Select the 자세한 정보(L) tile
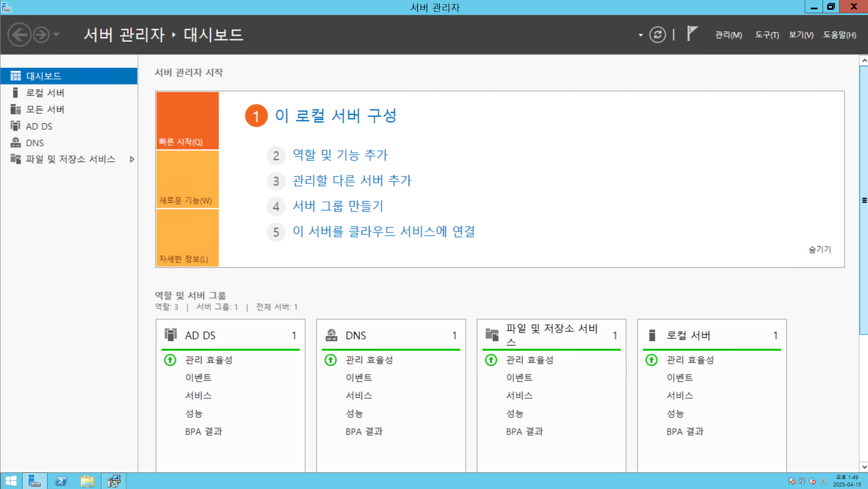The height and width of the screenshot is (489, 868). (187, 238)
